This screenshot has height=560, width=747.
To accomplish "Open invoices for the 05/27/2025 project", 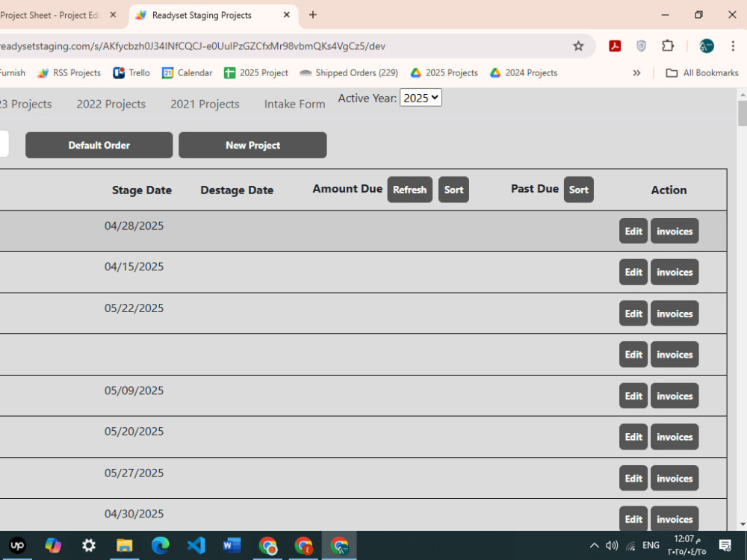I will coord(675,478).
